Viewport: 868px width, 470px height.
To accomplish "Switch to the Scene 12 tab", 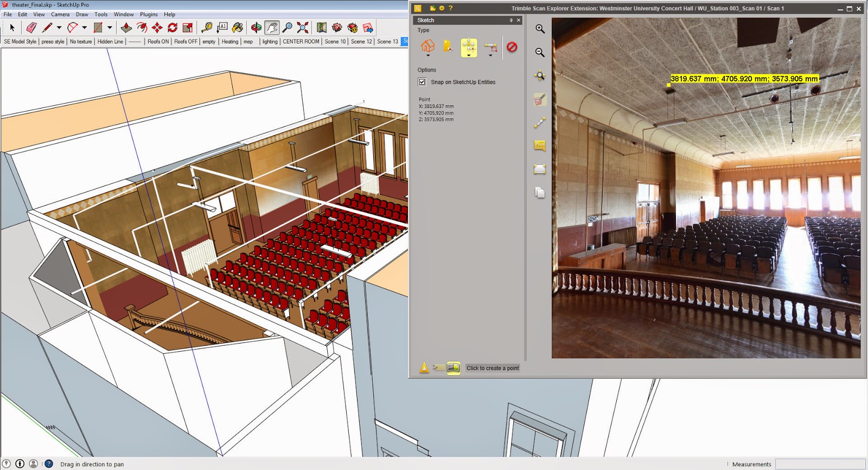I will point(361,42).
